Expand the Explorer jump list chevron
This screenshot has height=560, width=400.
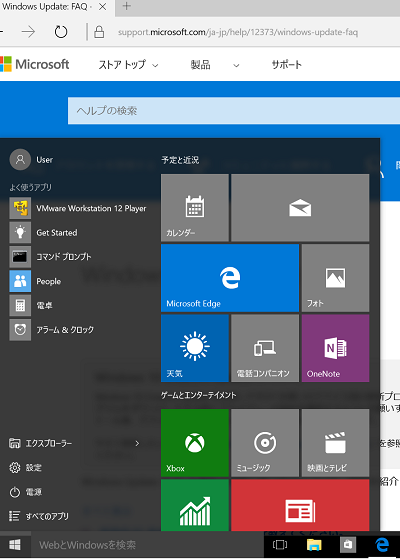(x=137, y=444)
